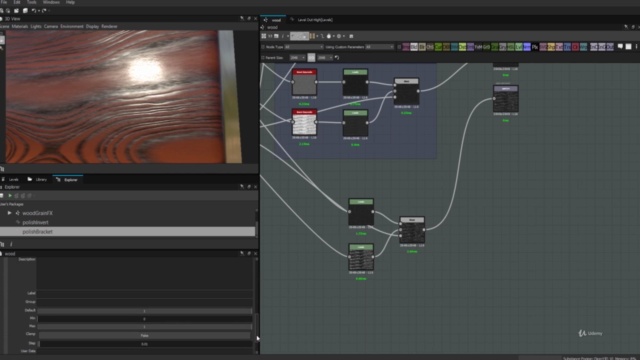This screenshot has height=360, width=640.
Task: Select the Level Out High tab
Action: click(x=312, y=20)
